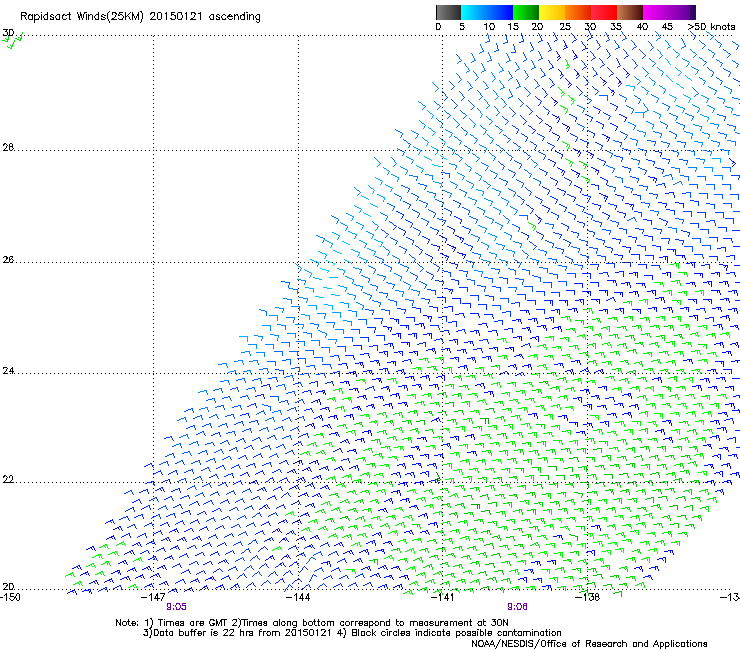The width and height of the screenshot is (740, 650).
Task: Click the NOAA/NESDIS Office of Research credit
Action: click(x=589, y=644)
